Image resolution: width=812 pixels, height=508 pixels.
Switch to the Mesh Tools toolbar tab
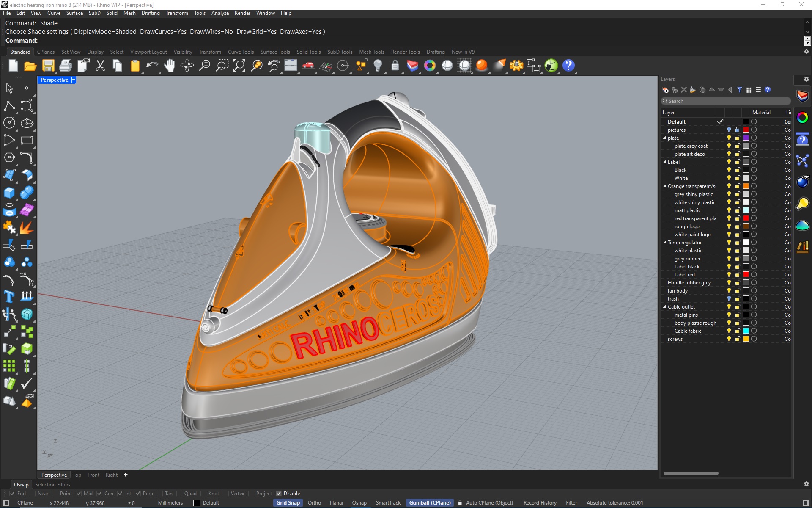coord(371,52)
